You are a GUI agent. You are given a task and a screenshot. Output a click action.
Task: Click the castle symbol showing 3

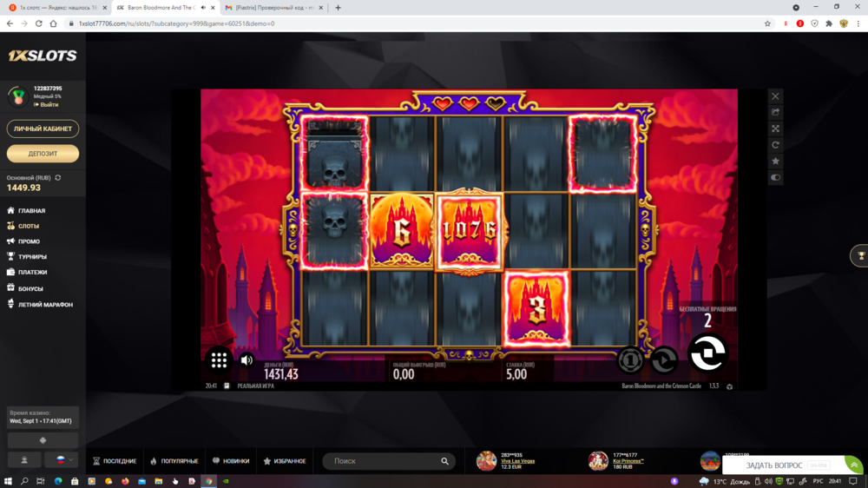(x=536, y=308)
